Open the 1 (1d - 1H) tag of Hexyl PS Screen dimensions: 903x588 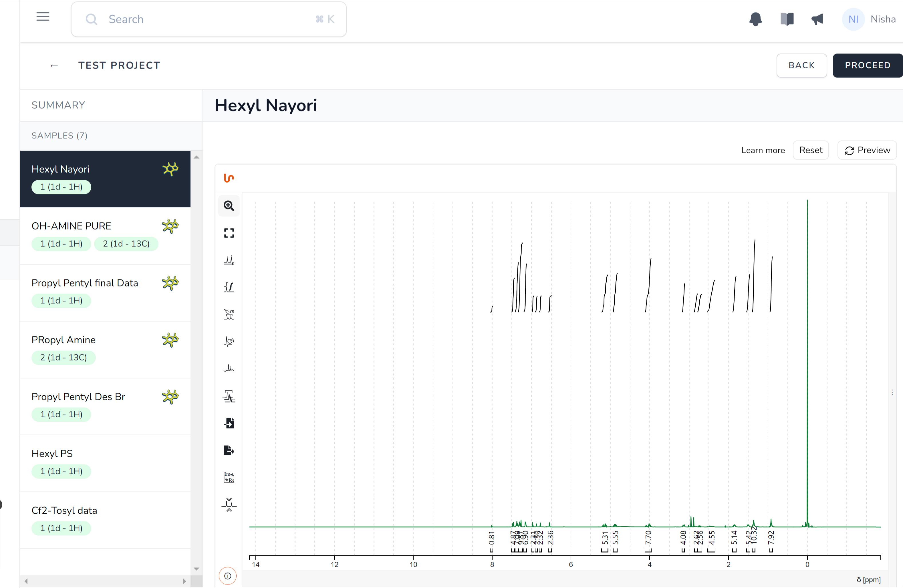point(61,471)
